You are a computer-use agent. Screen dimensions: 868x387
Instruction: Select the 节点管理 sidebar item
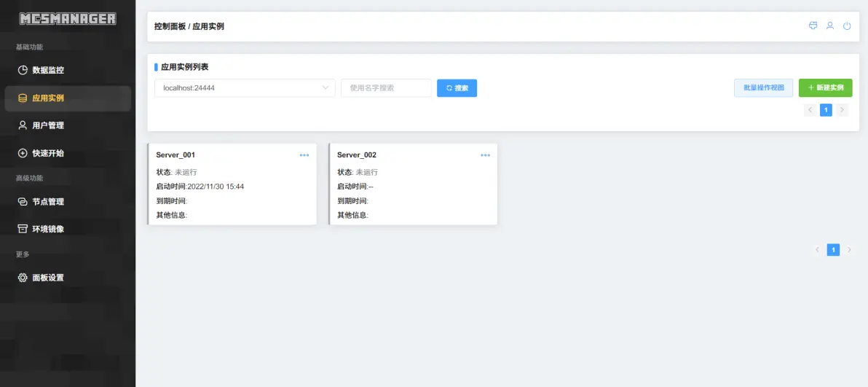tap(48, 201)
